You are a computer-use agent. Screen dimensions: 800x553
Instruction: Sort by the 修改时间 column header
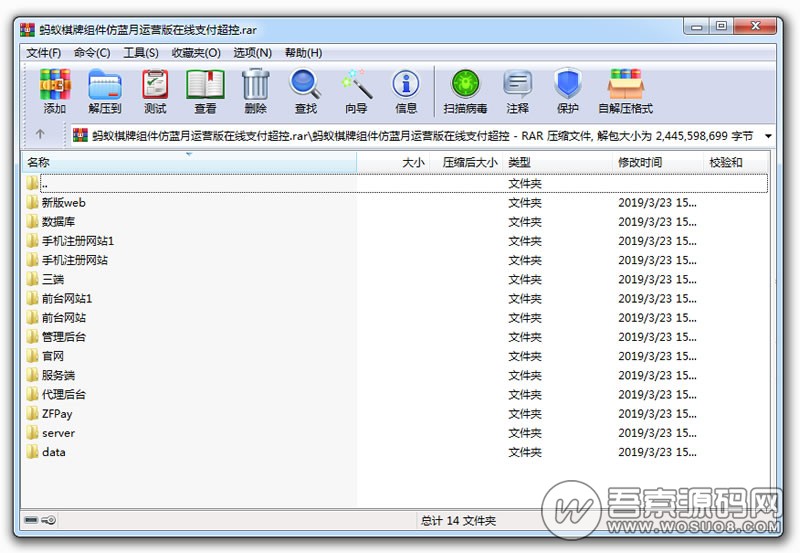658,162
